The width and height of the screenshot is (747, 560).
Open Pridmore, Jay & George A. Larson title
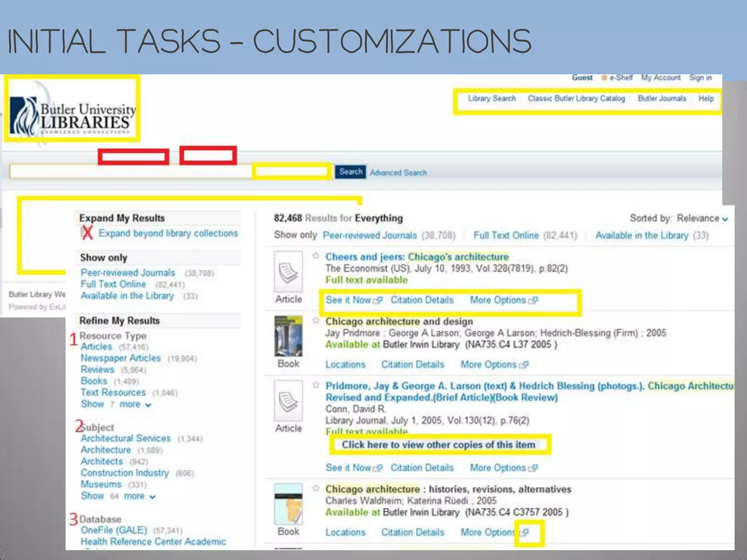(x=529, y=392)
